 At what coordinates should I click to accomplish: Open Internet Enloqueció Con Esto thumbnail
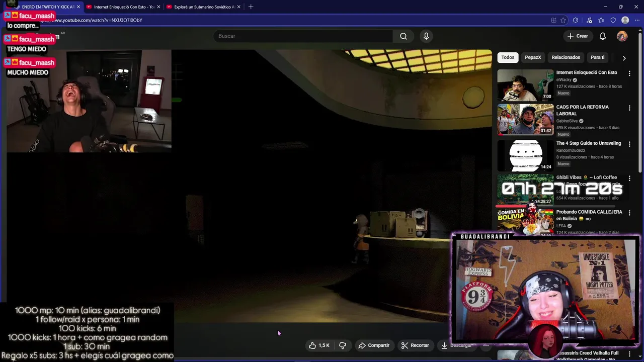coord(525,85)
